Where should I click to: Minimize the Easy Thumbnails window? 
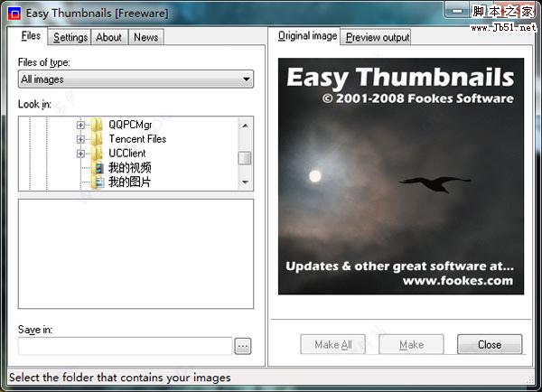coord(457,11)
